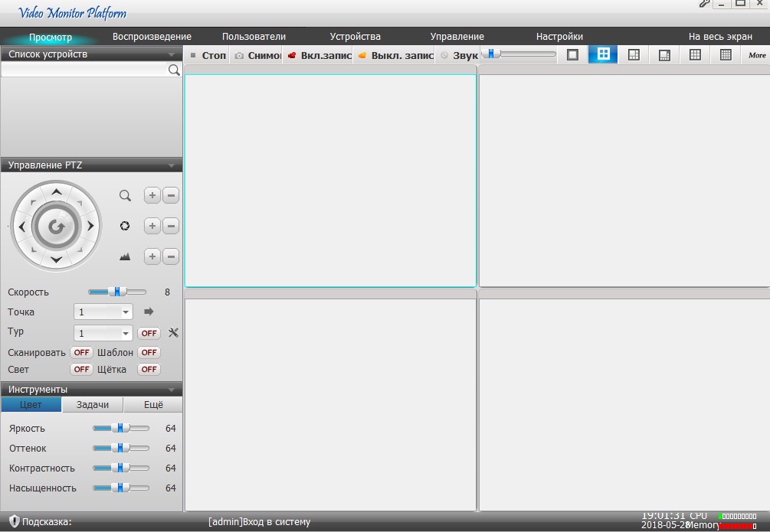The image size is (770, 532).
Task: Click the Стоп button in the toolbar
Action: point(208,56)
